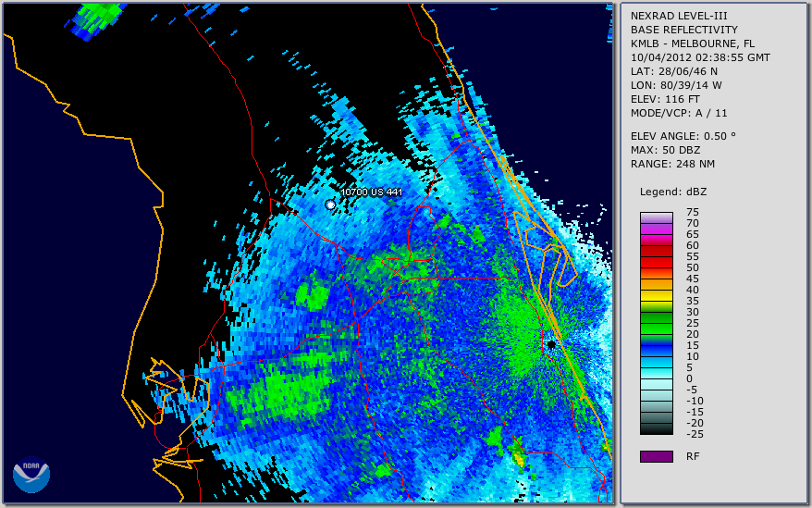Click the black radar site dot near Melbourne
Screen dimensions: 812x508
[x=551, y=344]
